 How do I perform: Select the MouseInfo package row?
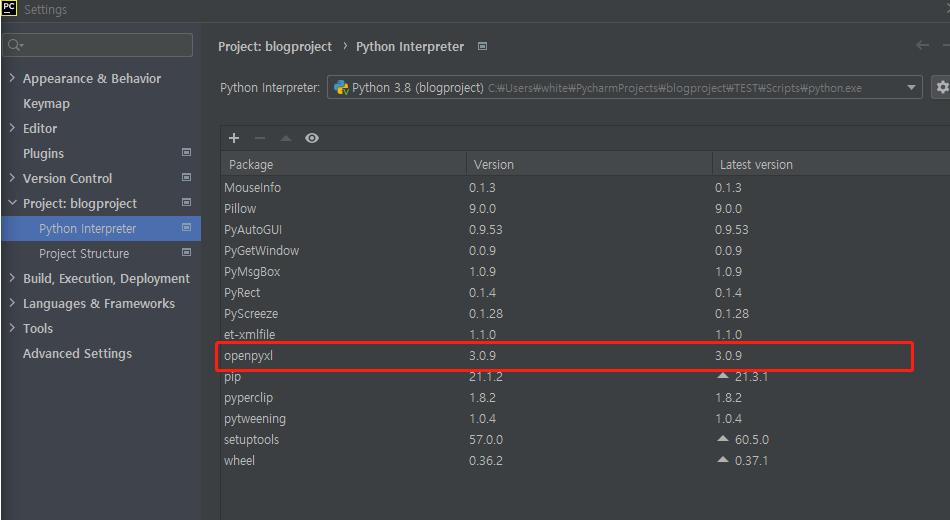[585, 187]
